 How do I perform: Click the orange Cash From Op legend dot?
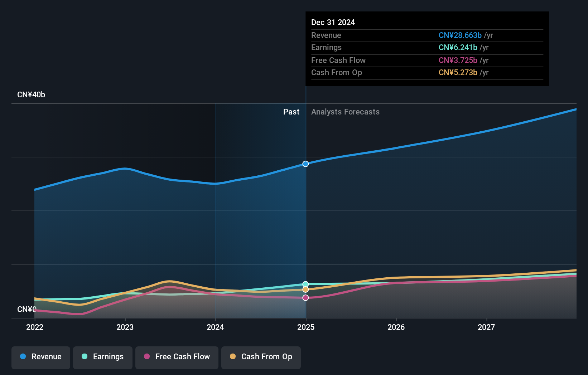tap(233, 357)
